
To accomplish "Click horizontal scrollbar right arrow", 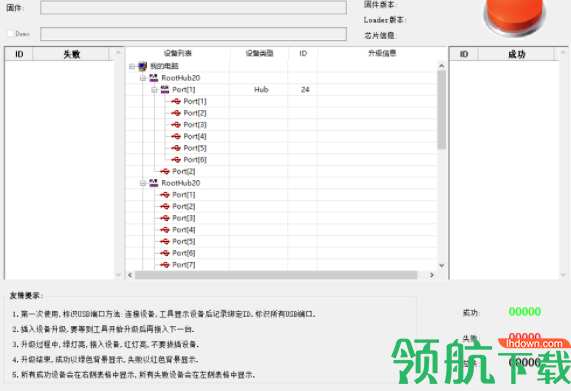I will coord(432,275).
